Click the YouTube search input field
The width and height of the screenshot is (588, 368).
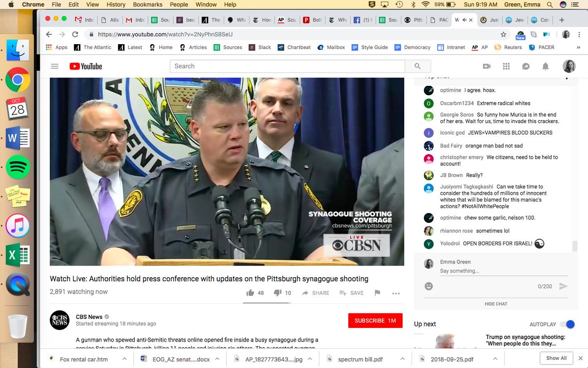point(288,66)
